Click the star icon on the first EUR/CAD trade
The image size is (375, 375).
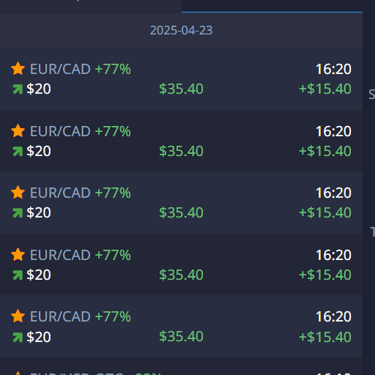(x=18, y=69)
